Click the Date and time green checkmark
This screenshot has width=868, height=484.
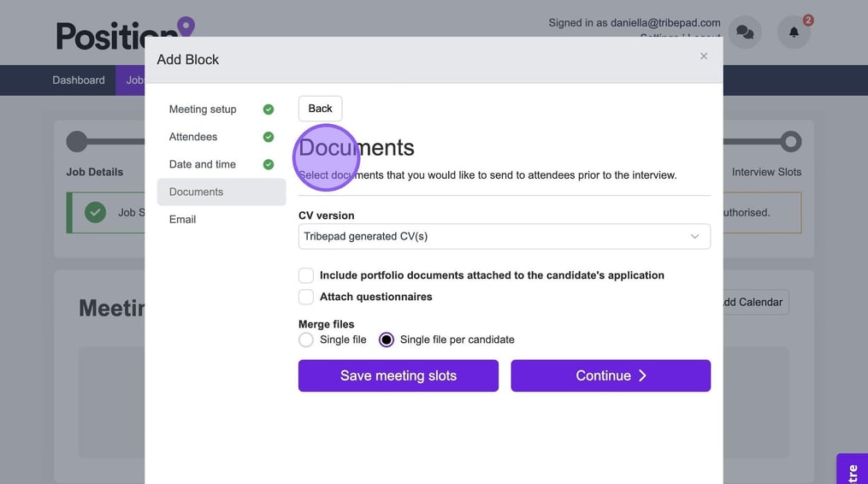[269, 164]
